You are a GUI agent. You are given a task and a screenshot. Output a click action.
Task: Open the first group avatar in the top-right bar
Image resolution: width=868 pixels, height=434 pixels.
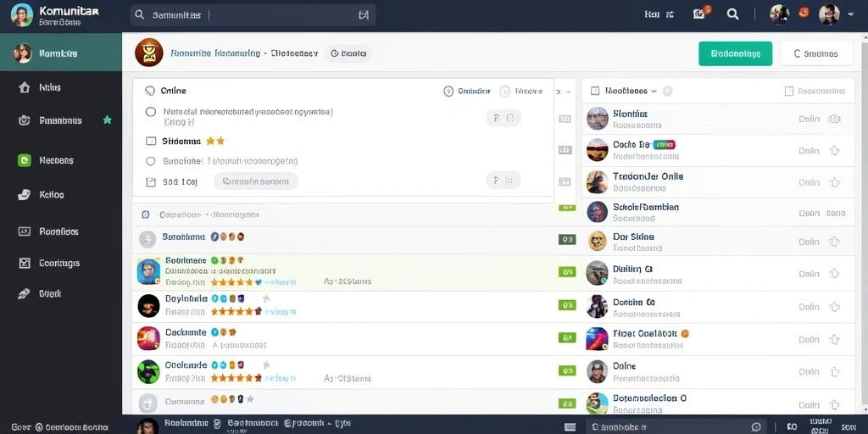tap(780, 14)
